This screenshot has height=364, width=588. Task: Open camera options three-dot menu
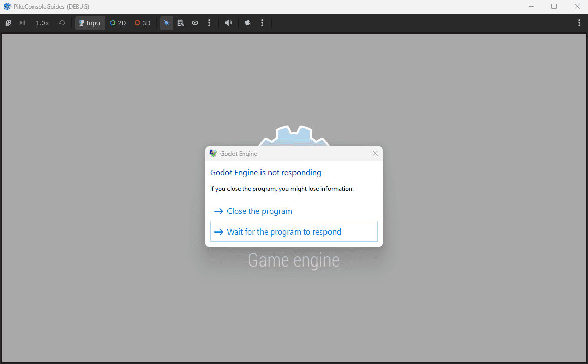click(x=262, y=23)
